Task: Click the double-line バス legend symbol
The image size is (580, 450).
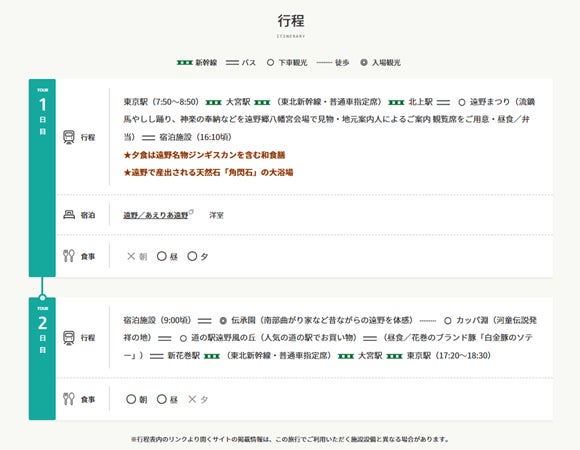Action: pos(232,62)
